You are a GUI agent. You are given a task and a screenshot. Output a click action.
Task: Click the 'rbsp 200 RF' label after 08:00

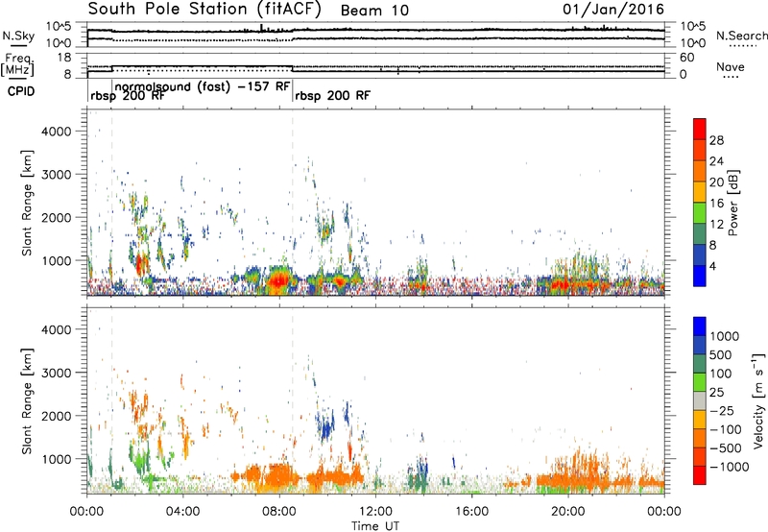pos(332,95)
